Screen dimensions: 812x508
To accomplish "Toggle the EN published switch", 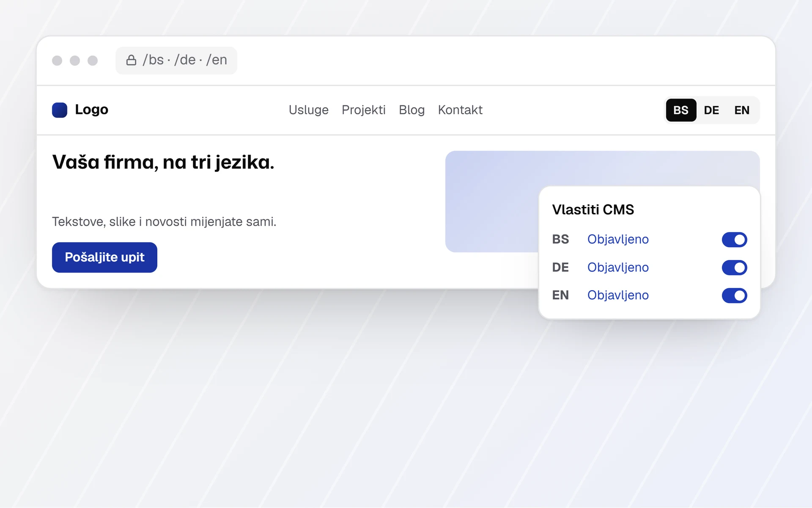I will [x=734, y=295].
